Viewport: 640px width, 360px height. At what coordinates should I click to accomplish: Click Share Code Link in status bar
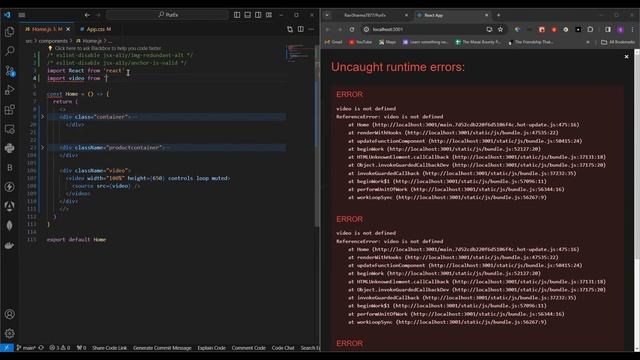click(109, 348)
